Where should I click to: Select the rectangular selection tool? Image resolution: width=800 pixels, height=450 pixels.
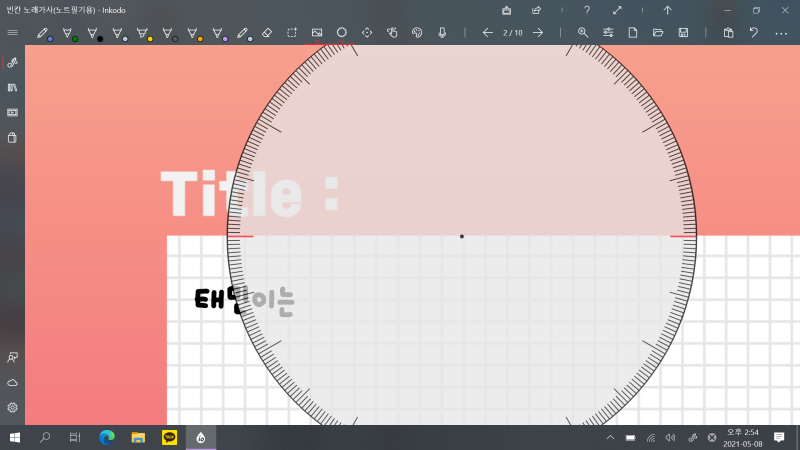coord(292,33)
